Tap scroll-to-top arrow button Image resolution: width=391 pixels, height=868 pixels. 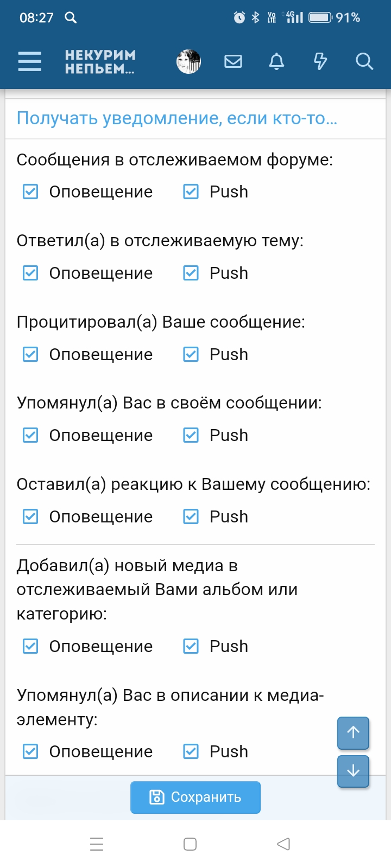353,732
